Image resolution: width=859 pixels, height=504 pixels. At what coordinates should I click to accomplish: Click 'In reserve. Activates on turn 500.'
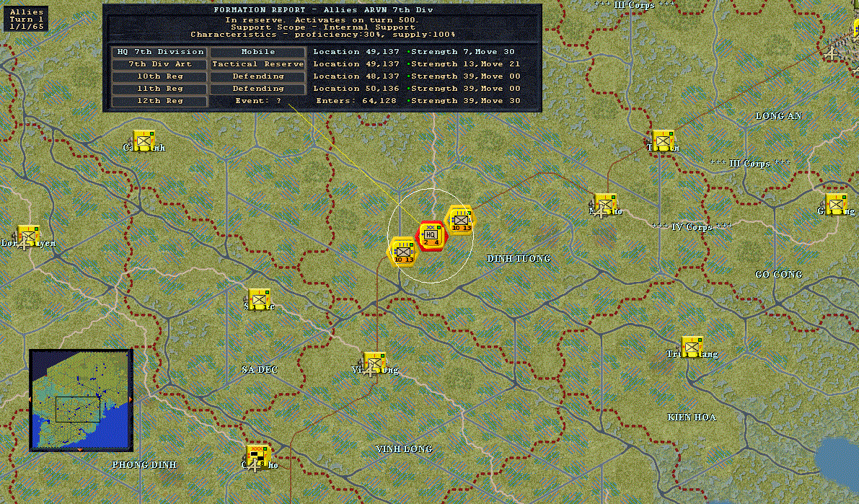coord(322,19)
